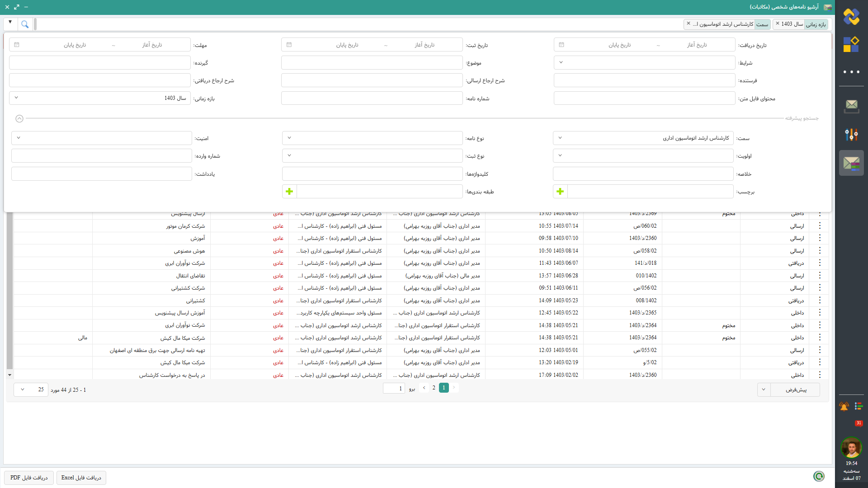The width and height of the screenshot is (868, 488).
Task: Click the دریافت فایل PDF button
Action: tap(29, 478)
